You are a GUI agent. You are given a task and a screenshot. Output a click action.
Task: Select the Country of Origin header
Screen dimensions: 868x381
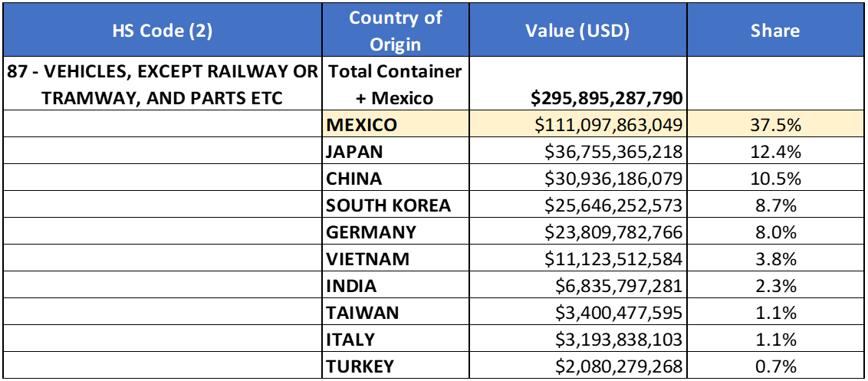[395, 31]
